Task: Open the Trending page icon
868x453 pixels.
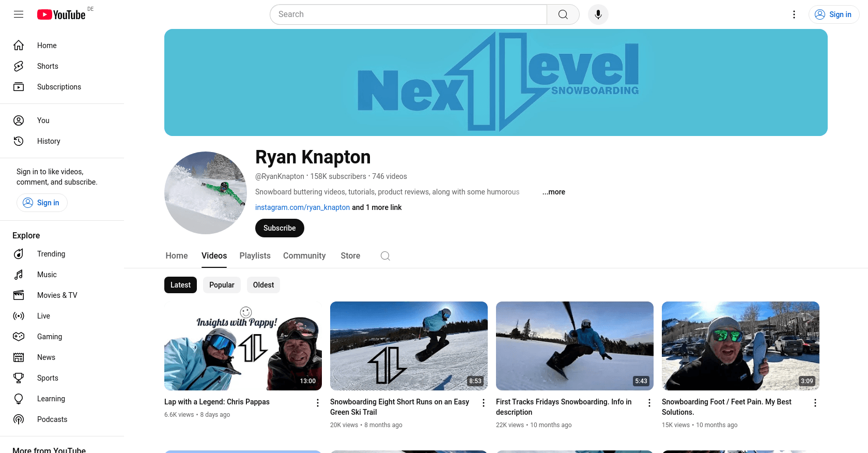Action: [x=19, y=254]
